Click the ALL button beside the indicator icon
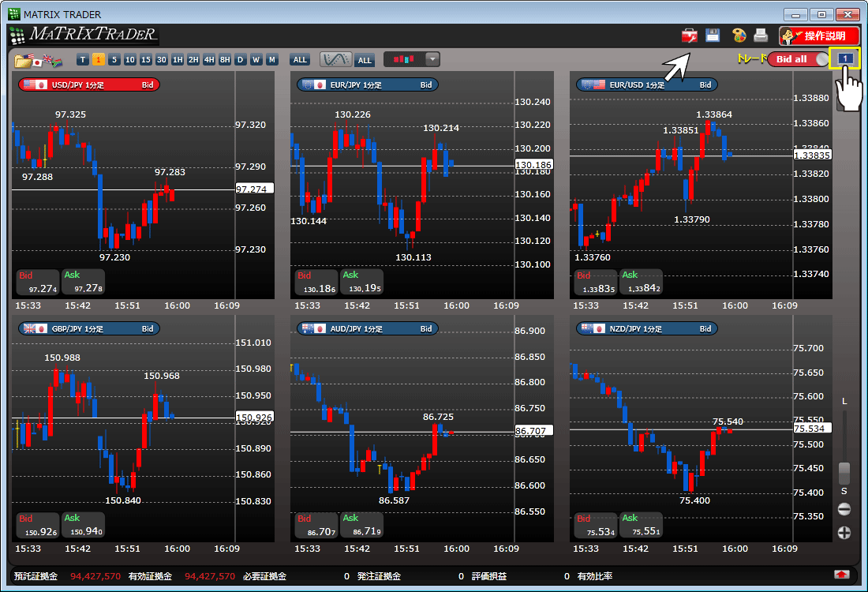This screenshot has width=868, height=592. pos(365,60)
